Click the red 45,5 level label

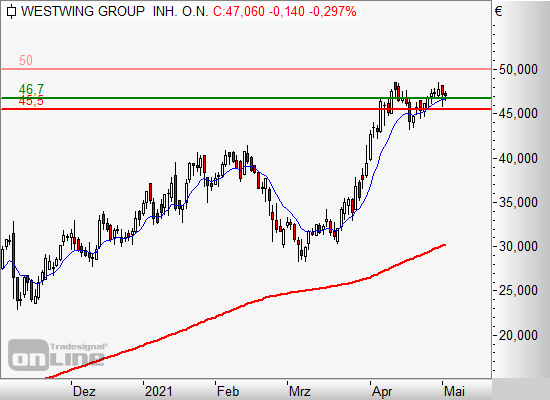[31, 101]
